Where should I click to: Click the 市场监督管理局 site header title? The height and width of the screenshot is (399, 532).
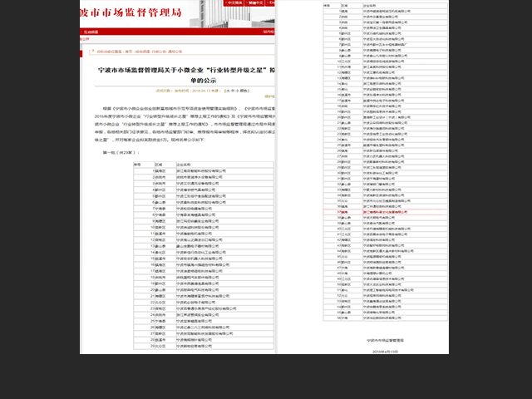[x=131, y=13]
